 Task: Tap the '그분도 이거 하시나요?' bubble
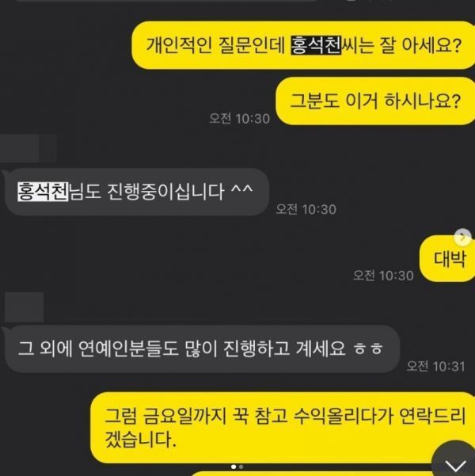point(375,101)
